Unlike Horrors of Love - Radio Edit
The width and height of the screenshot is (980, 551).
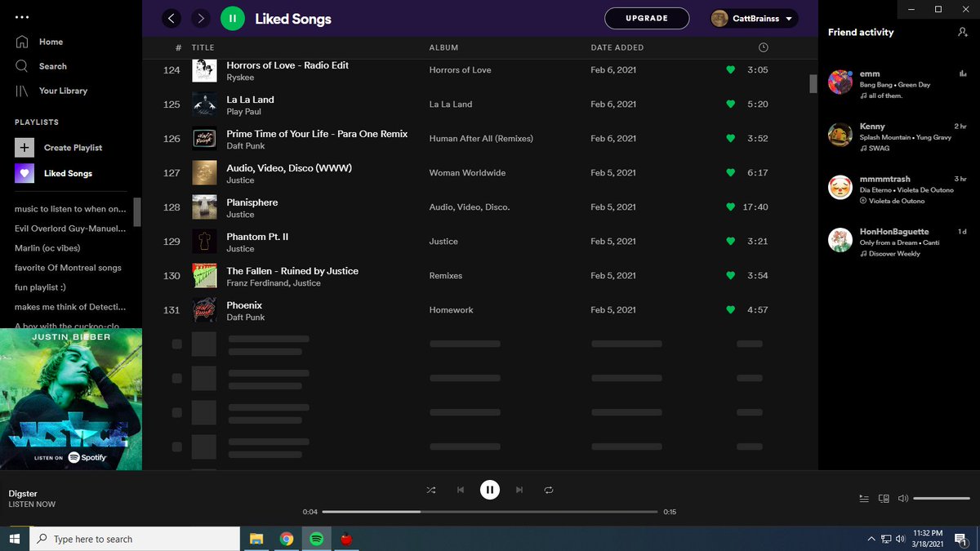[731, 70]
